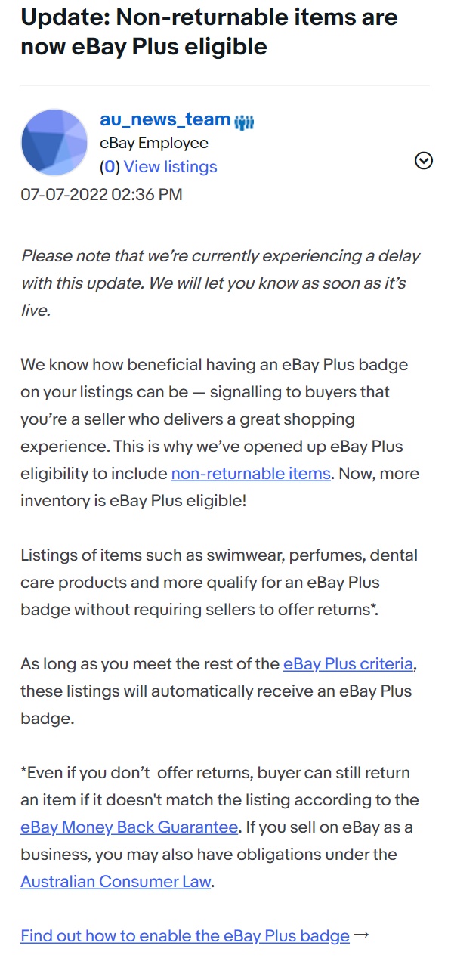Click the arrow icon after the eBay Plus badge link
Image resolution: width=451 pixels, height=980 pixels.
point(362,934)
